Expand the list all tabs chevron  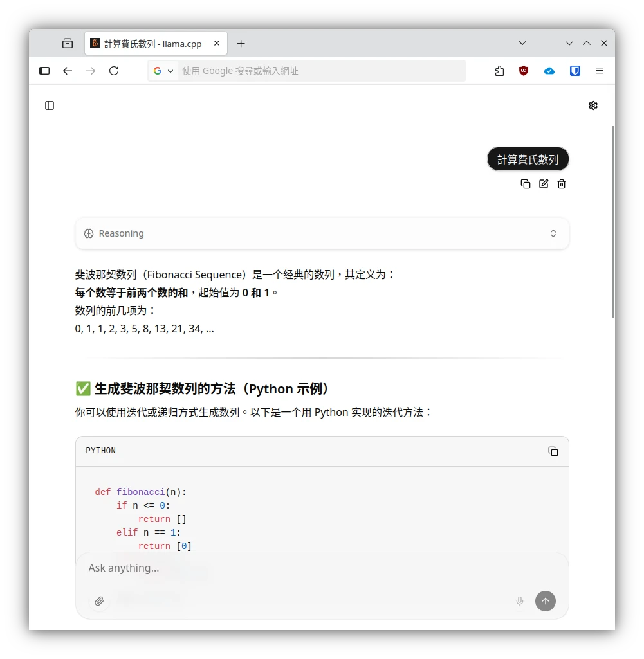(x=522, y=43)
